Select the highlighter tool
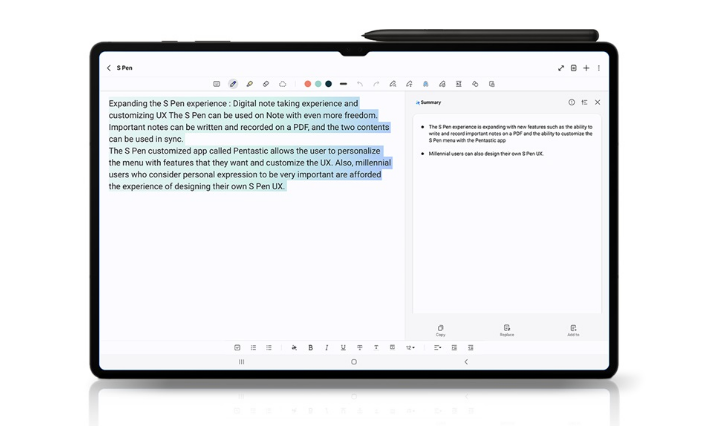The image size is (721, 426). [249, 84]
